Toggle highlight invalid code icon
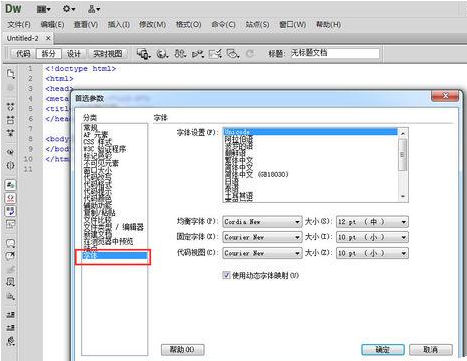The image size is (467, 361). 10,198
